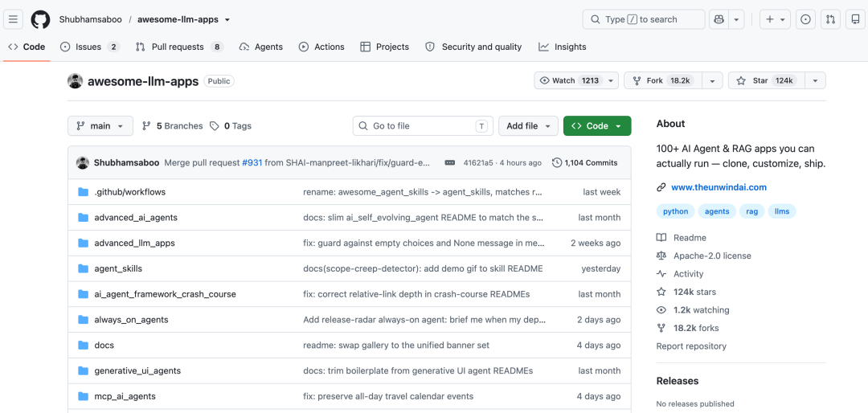Fork the repository with Fork 18.2k button
This screenshot has width=868, height=413.
click(663, 81)
